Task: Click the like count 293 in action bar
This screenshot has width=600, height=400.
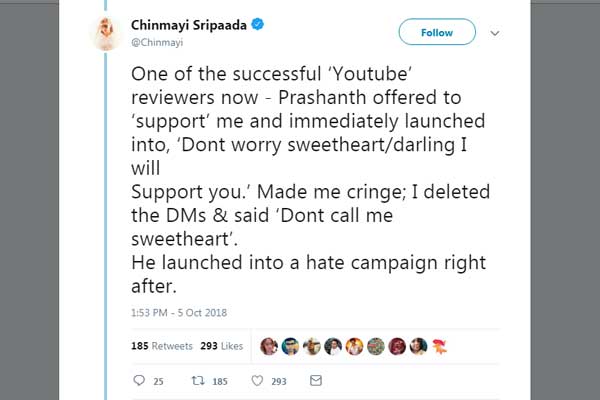Action: click(x=279, y=382)
